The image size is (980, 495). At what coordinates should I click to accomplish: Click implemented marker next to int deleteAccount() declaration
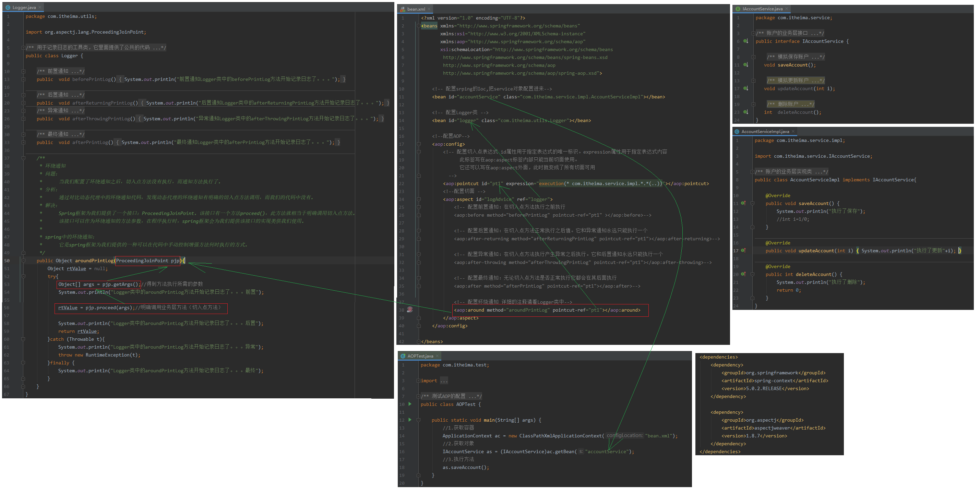pos(746,112)
